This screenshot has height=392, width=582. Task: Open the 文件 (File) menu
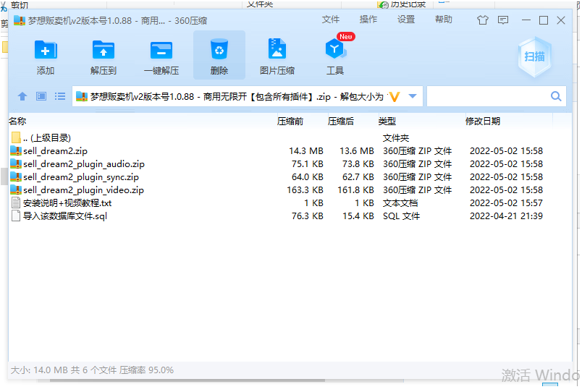click(331, 20)
